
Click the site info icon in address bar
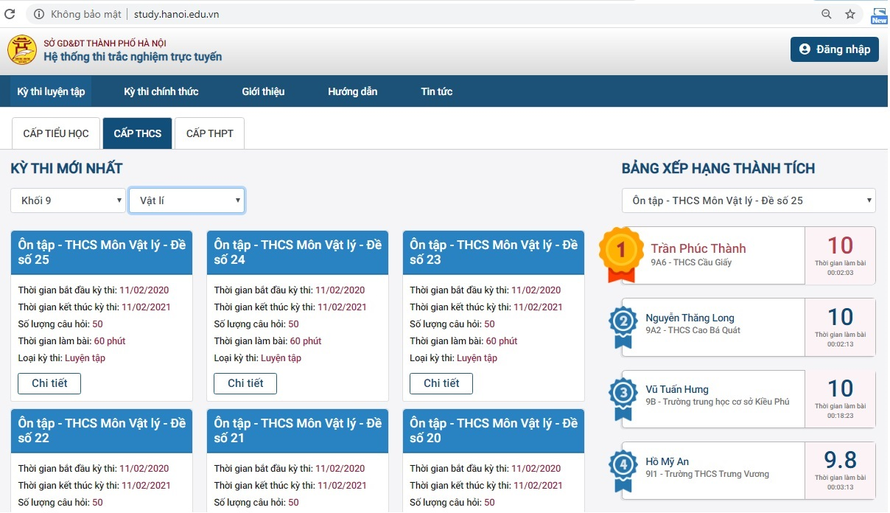(39, 14)
